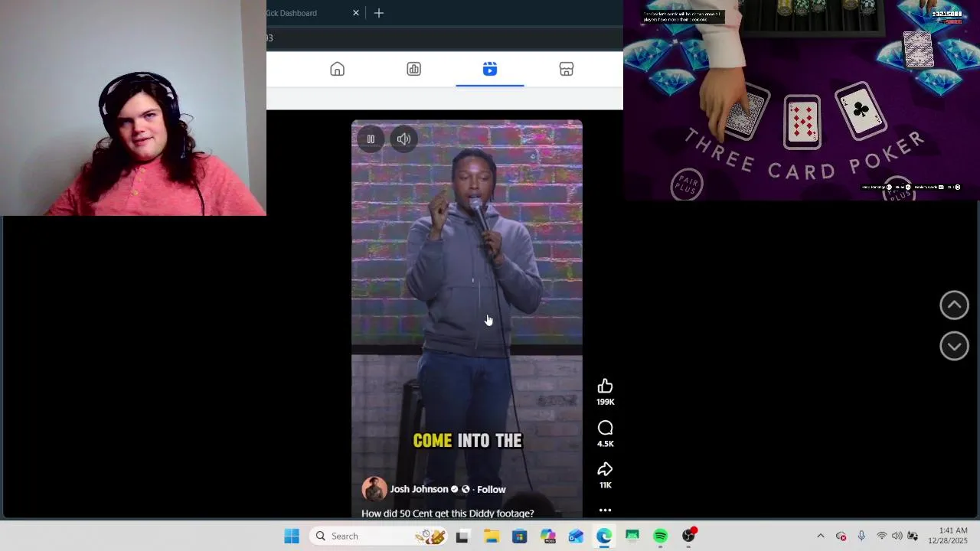Open the reel's comments via the speech bubble icon
980x551 pixels.
click(x=605, y=428)
